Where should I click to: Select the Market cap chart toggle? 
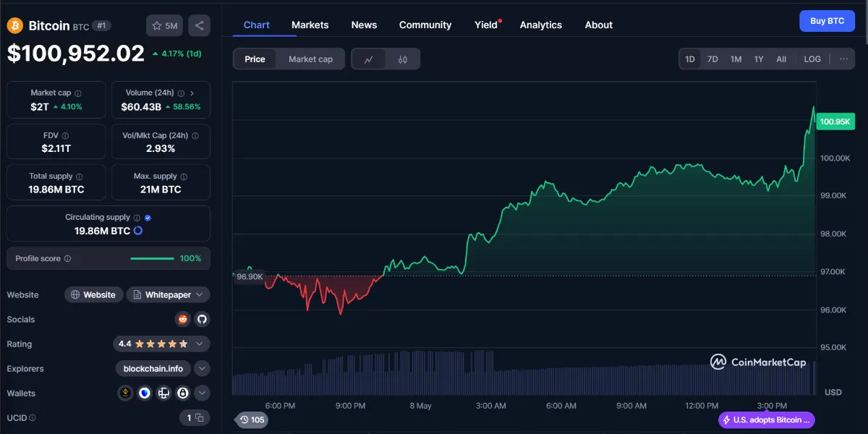pyautogui.click(x=311, y=59)
